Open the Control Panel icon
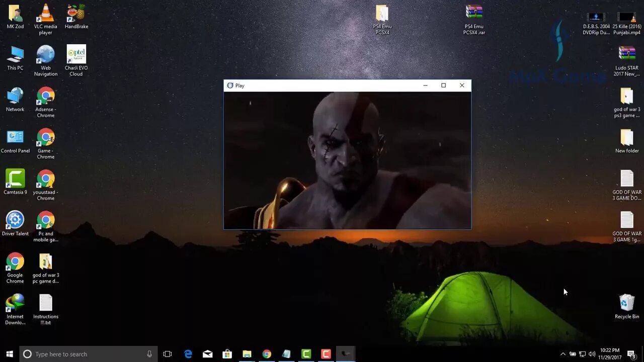 (15, 141)
